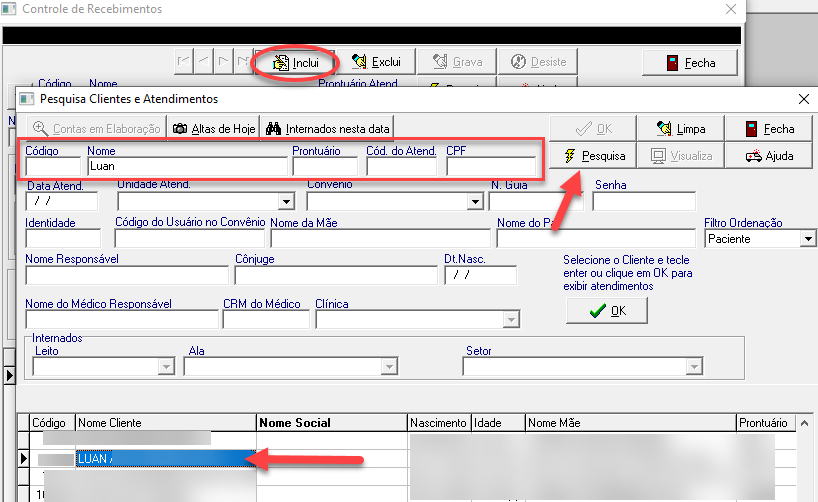This screenshot has width=818, height=502.
Task: Open the Leito dropdown
Action: click(x=166, y=367)
